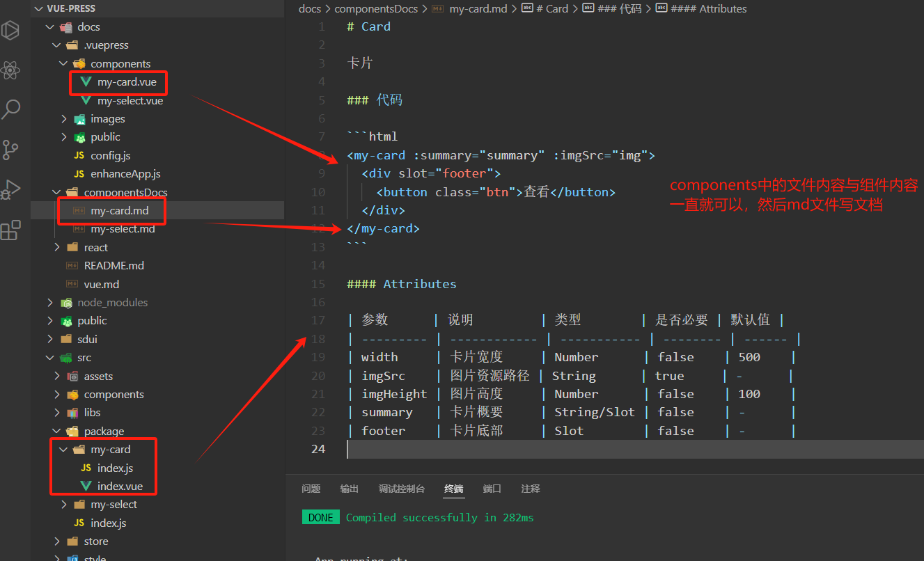Click the '# Card' heading on line 1
The height and width of the screenshot is (561, 924).
pos(368,26)
